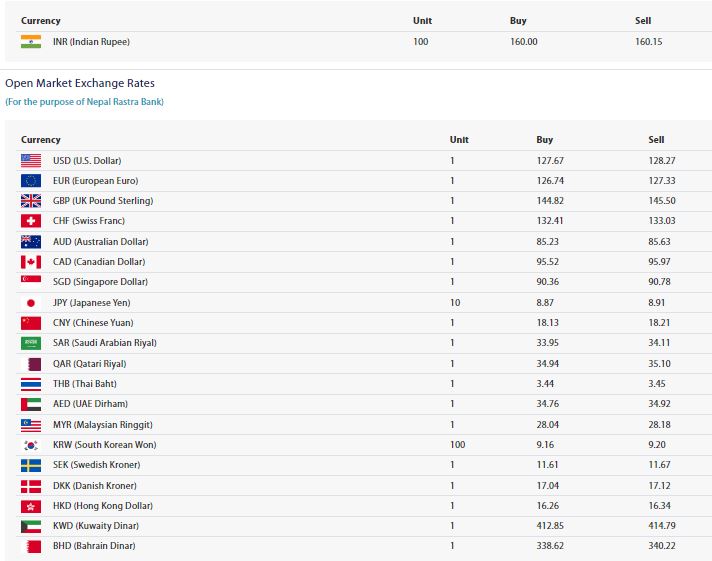
Task: Click the Saudi Arabian flag icon
Action: [x=31, y=343]
